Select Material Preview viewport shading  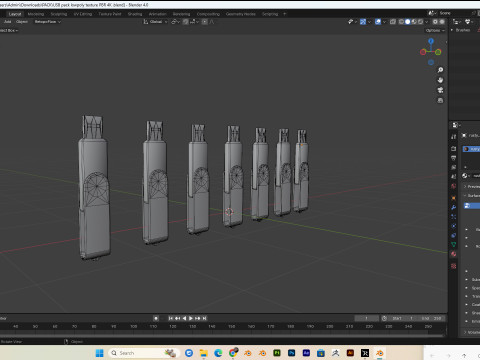click(x=414, y=22)
